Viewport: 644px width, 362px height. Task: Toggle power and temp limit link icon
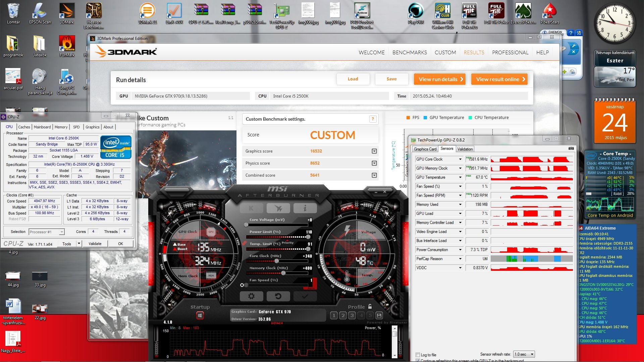click(244, 243)
